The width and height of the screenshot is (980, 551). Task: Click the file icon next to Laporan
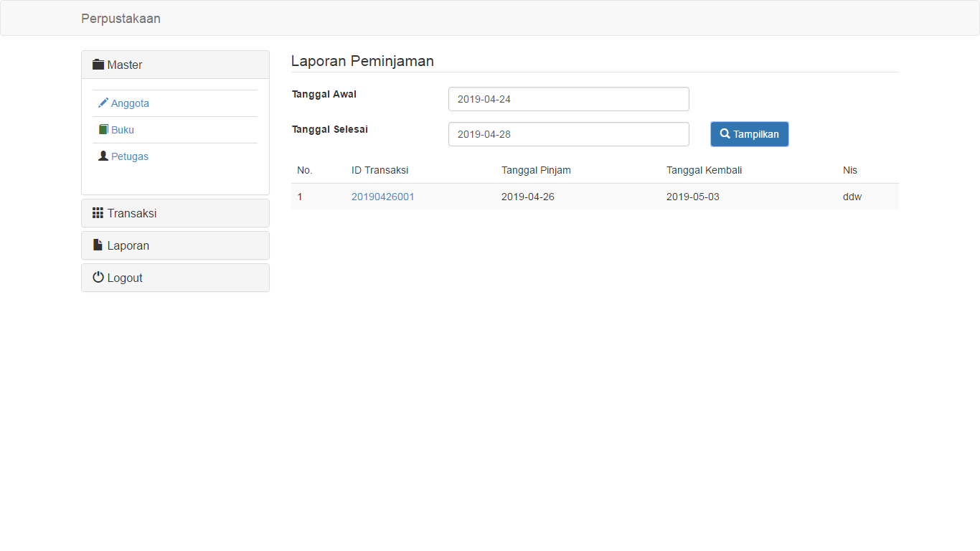pyautogui.click(x=98, y=245)
